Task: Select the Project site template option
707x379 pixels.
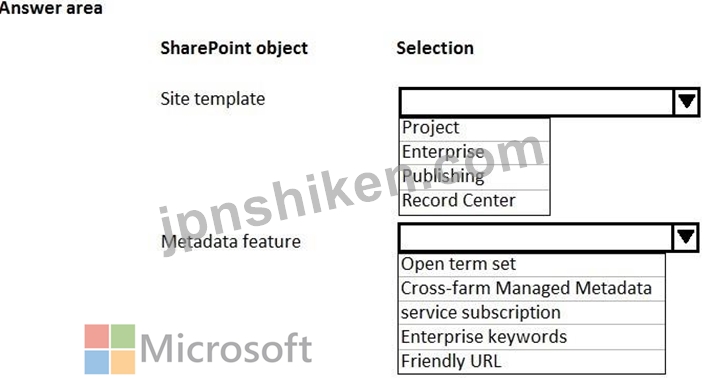Action: [x=474, y=129]
